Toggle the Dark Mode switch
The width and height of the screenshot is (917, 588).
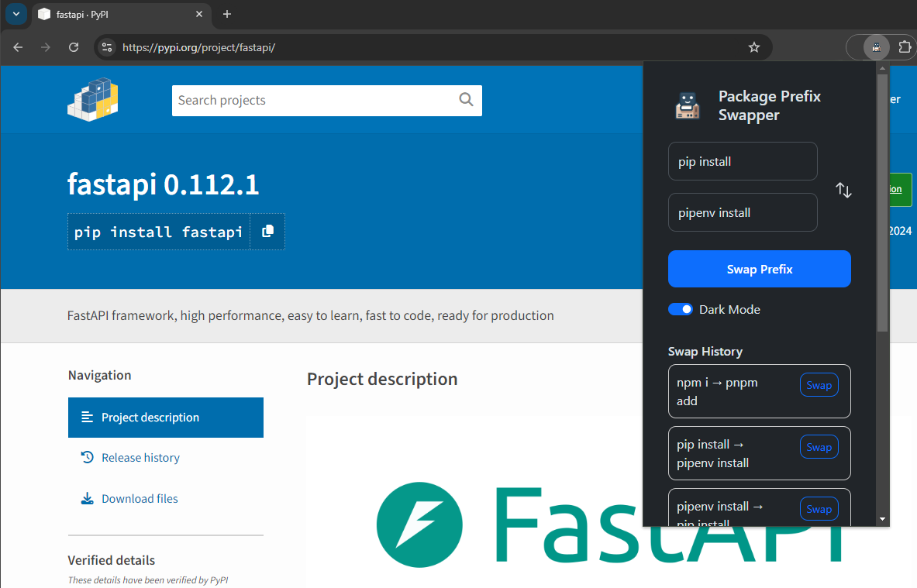(681, 309)
